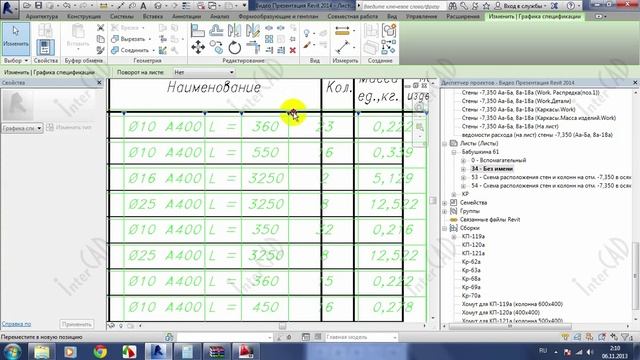
Task: Open the Windows Start menu
Action: (x=12, y=351)
